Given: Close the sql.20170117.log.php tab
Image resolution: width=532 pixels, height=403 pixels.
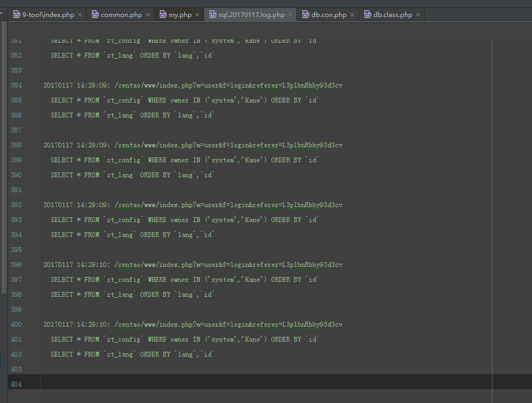Looking at the screenshot, I should coord(290,15).
